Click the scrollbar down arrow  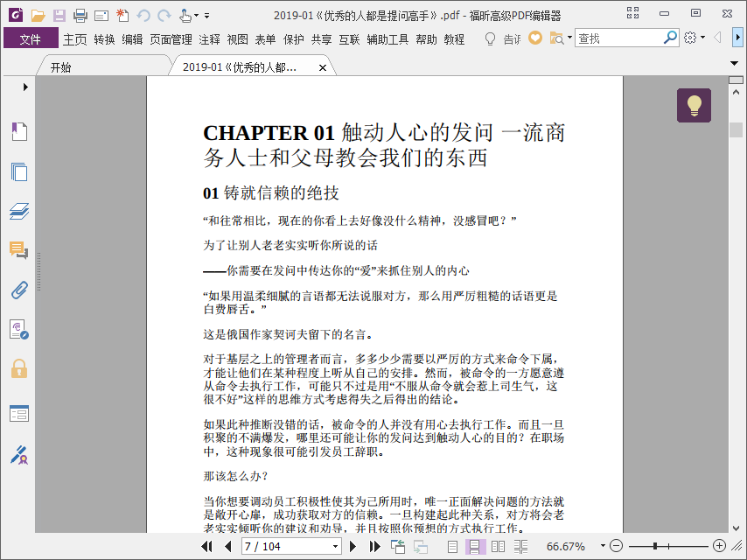[x=736, y=528]
